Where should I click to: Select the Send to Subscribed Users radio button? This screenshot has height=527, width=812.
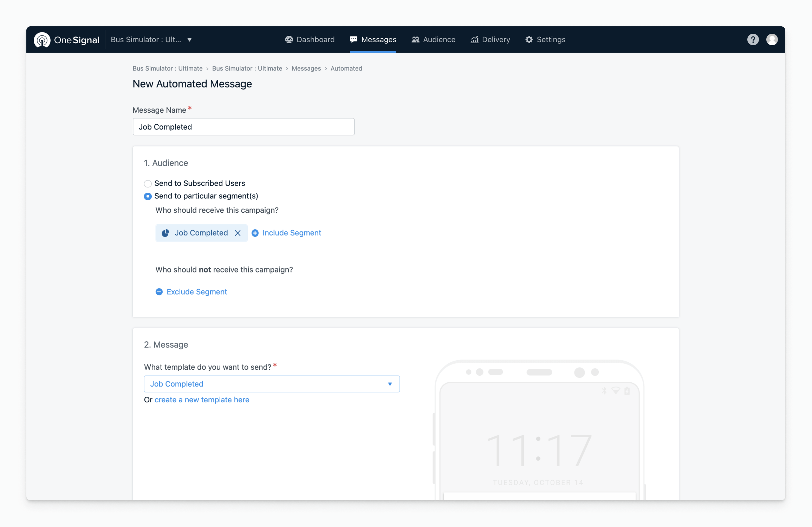[x=148, y=183]
